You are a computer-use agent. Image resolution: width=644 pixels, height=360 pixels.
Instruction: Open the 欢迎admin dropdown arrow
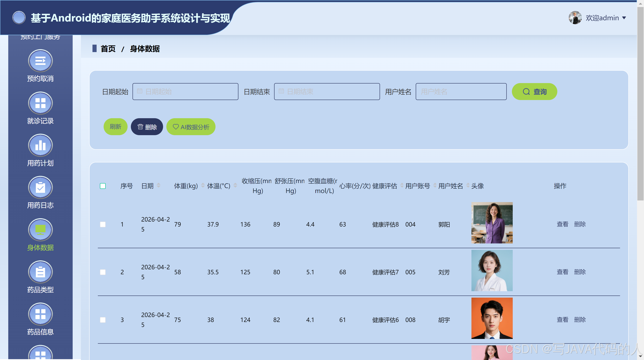click(x=624, y=18)
